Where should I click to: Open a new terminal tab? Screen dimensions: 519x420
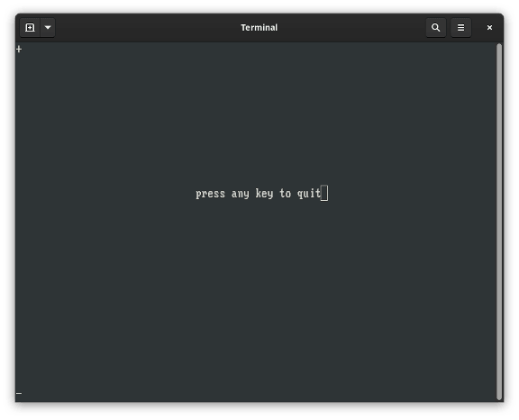(30, 27)
